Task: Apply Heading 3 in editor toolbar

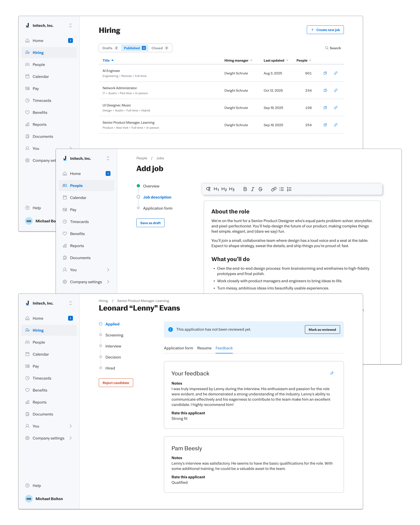Action: pyautogui.click(x=232, y=189)
